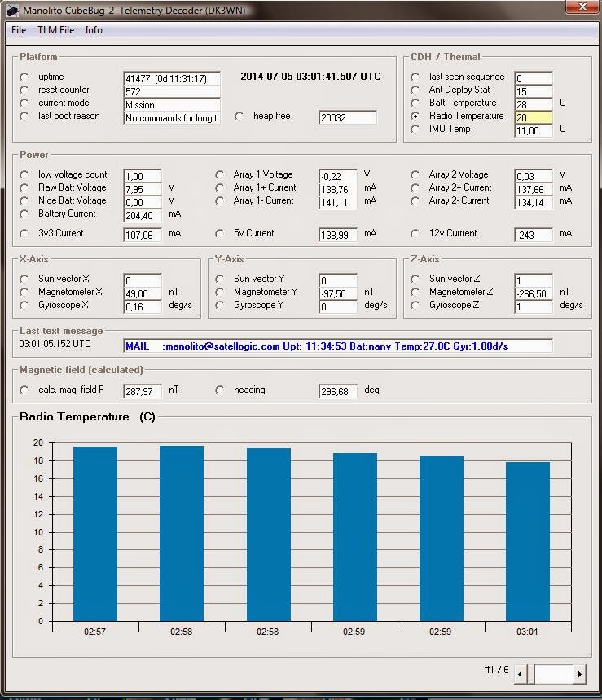Select Array 2+ Current radio button

415,187
